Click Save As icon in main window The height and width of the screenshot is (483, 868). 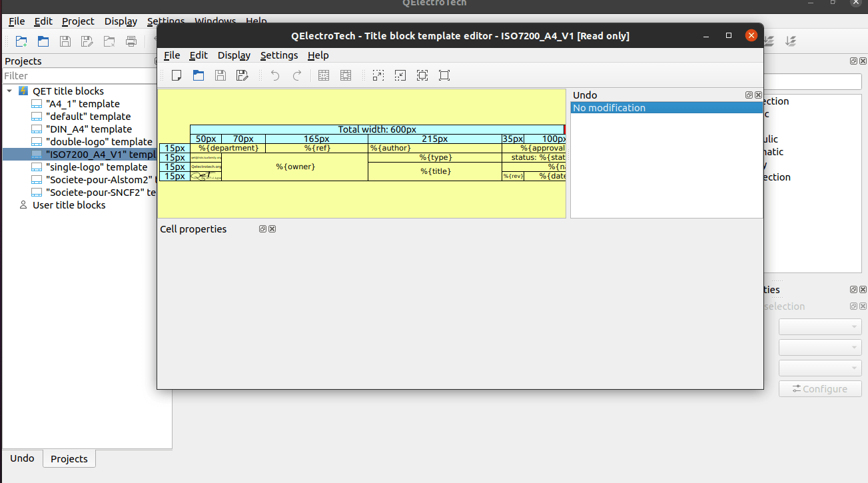[x=87, y=41]
